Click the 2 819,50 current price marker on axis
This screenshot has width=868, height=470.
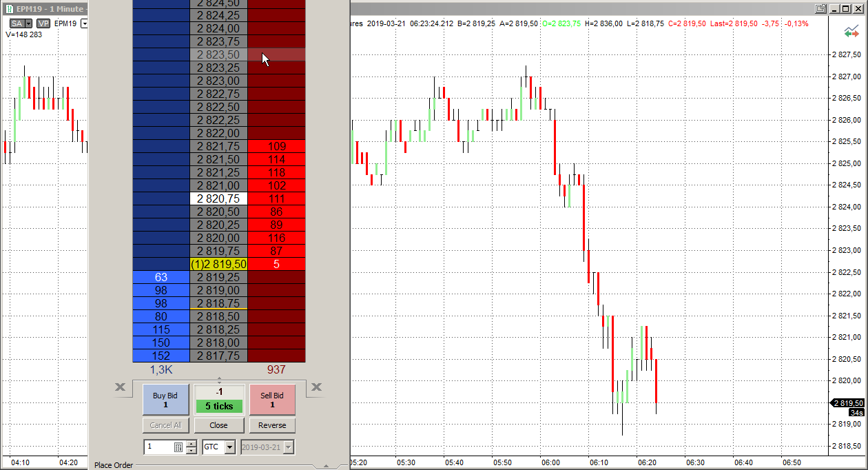click(x=848, y=403)
